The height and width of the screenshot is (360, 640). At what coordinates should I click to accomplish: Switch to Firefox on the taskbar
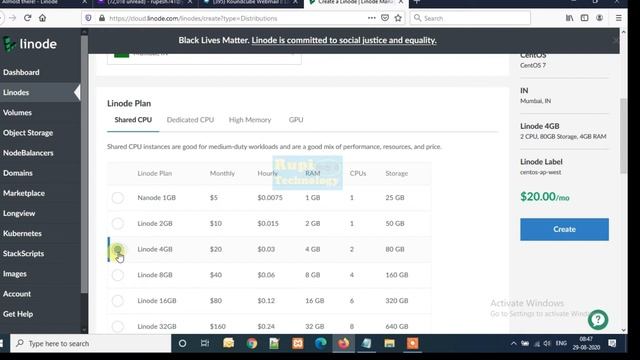[x=344, y=344]
